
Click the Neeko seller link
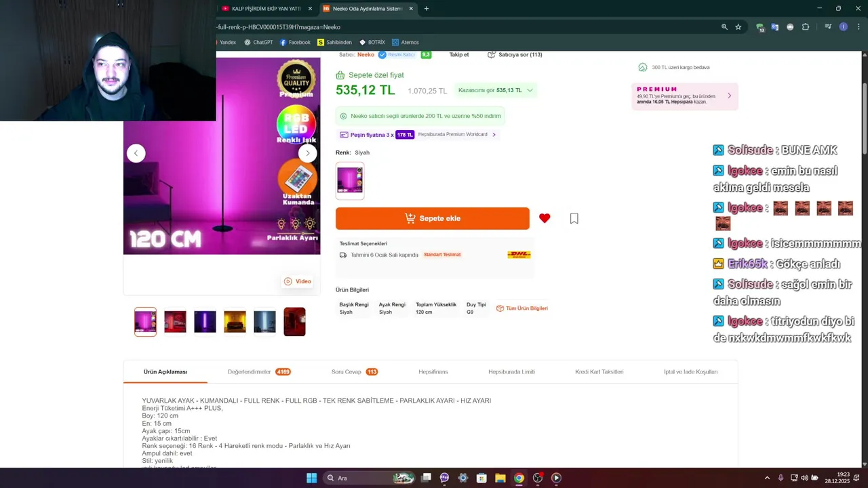coord(366,54)
